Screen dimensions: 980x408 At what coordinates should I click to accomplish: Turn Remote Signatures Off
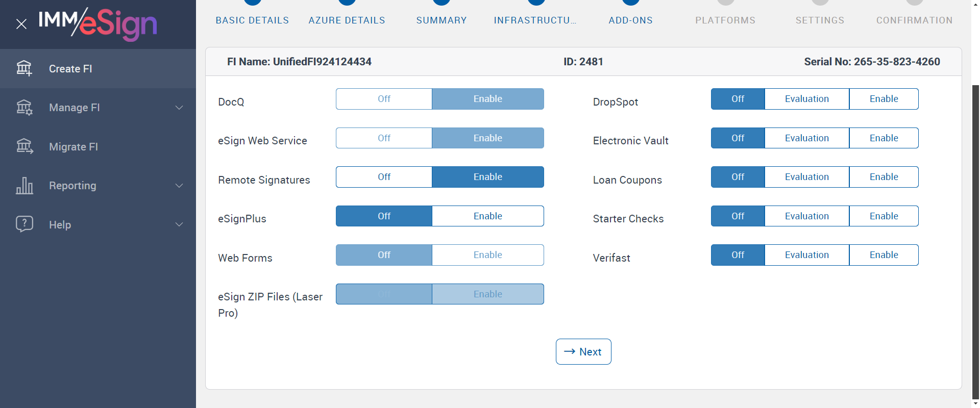[384, 177]
